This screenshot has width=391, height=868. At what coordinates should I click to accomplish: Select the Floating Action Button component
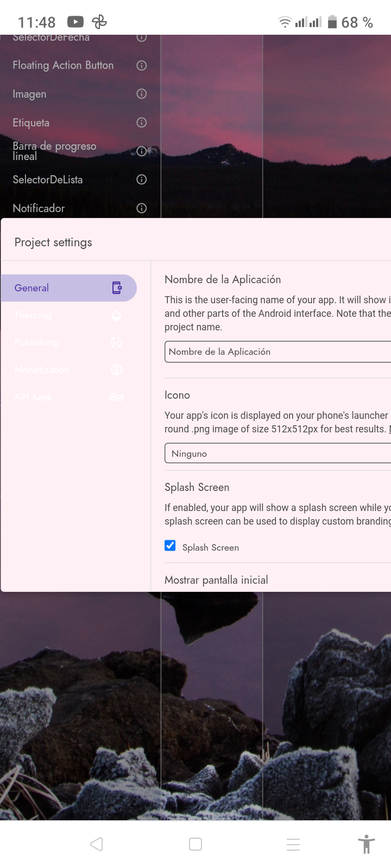point(63,65)
